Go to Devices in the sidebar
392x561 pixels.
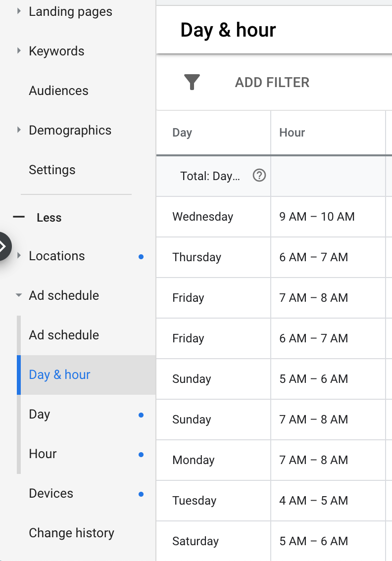[51, 493]
